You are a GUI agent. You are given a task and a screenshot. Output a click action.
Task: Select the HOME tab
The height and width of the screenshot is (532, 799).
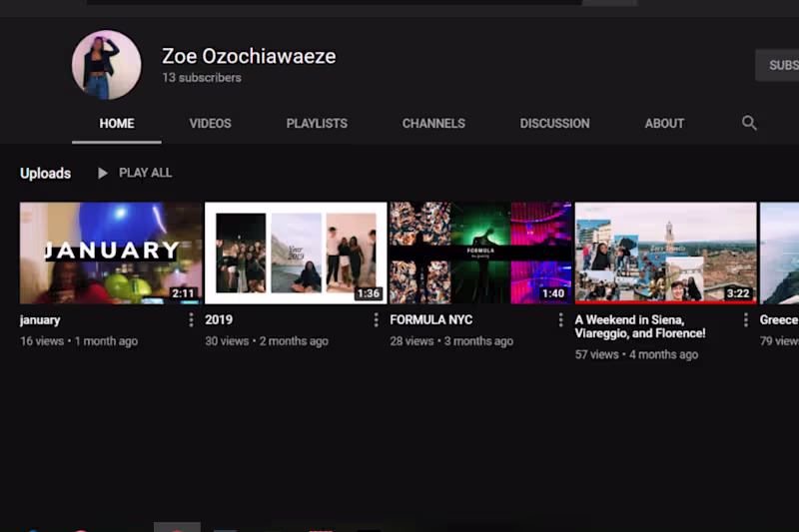pos(117,124)
